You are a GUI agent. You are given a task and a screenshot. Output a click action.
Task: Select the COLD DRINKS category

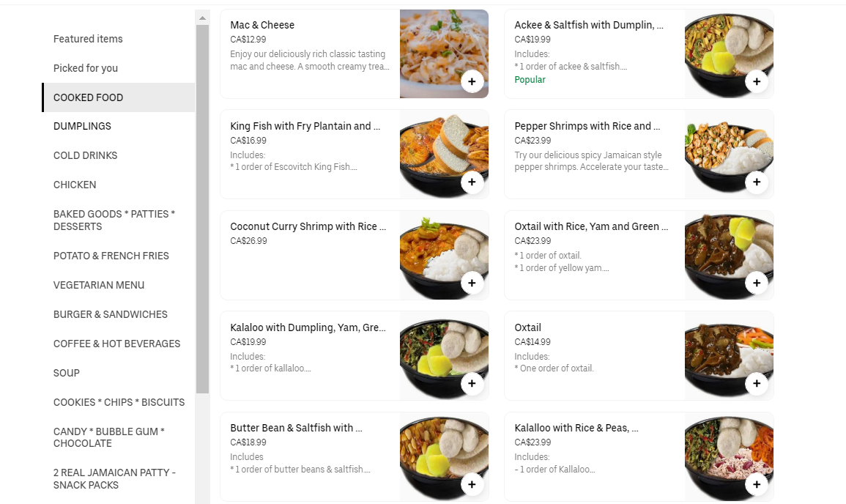(85, 155)
